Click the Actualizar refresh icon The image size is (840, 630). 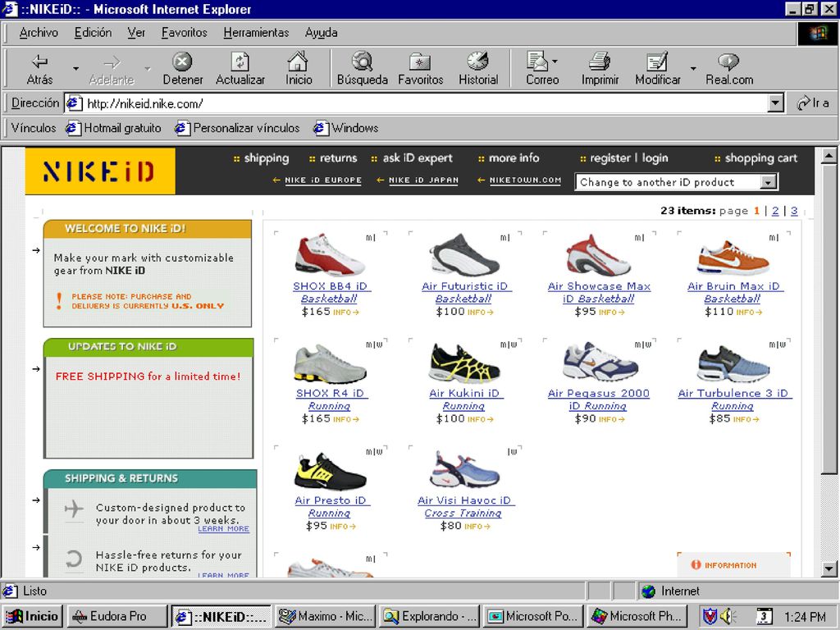pos(240,62)
